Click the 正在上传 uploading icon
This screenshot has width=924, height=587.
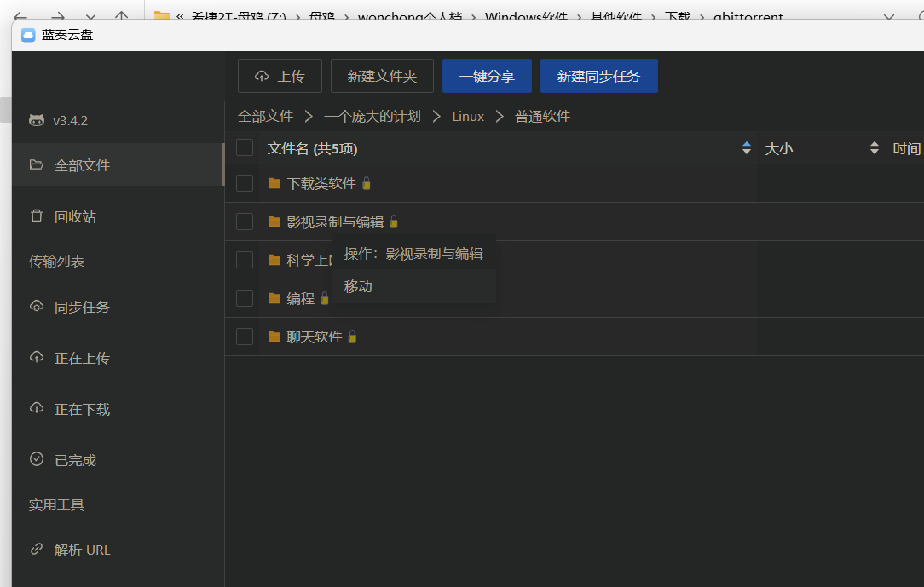click(36, 358)
